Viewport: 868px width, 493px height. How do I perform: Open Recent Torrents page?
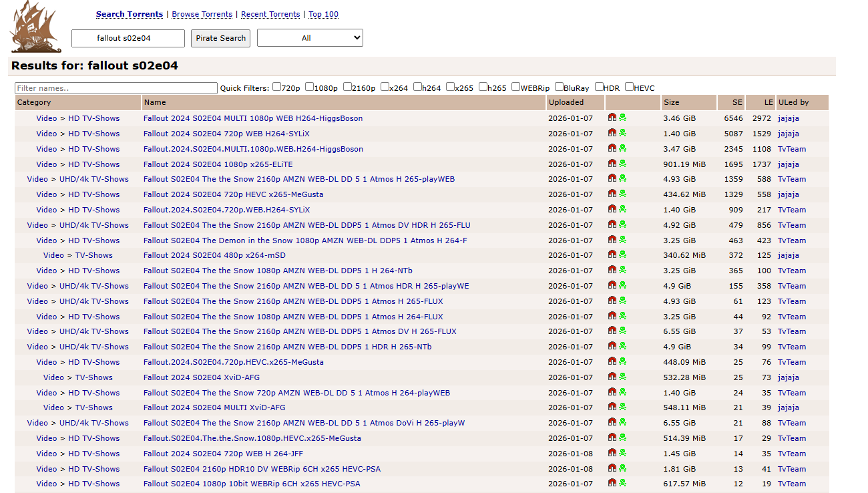click(270, 14)
